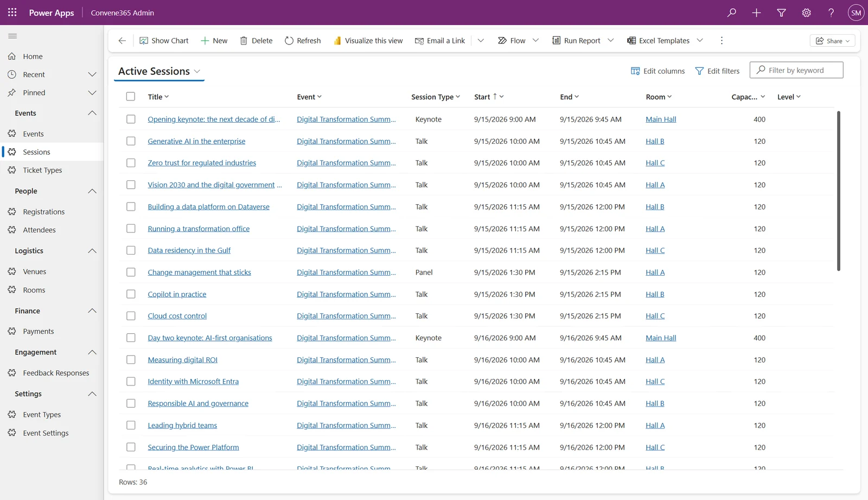Viewport: 868px width, 500px height.
Task: Create a New session record
Action: click(x=214, y=41)
